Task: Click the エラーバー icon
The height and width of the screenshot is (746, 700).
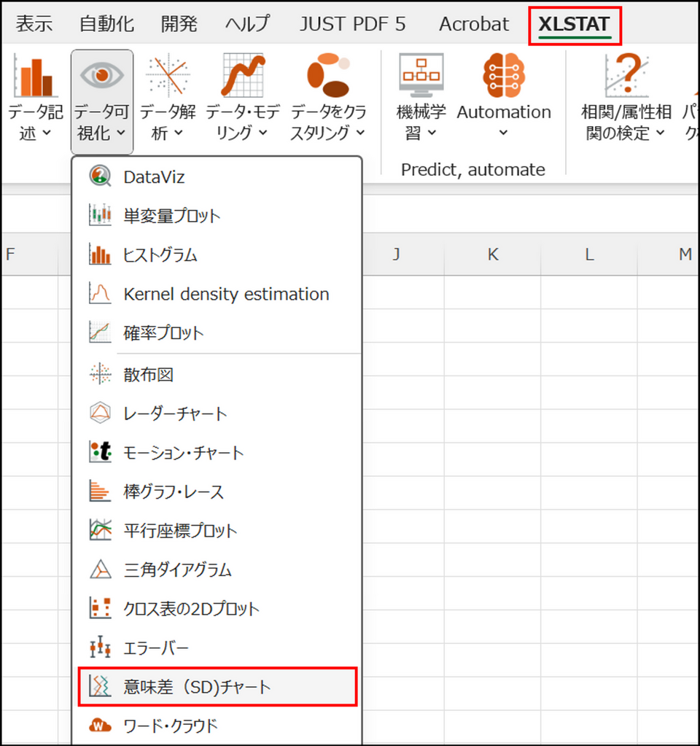Action: click(x=100, y=647)
